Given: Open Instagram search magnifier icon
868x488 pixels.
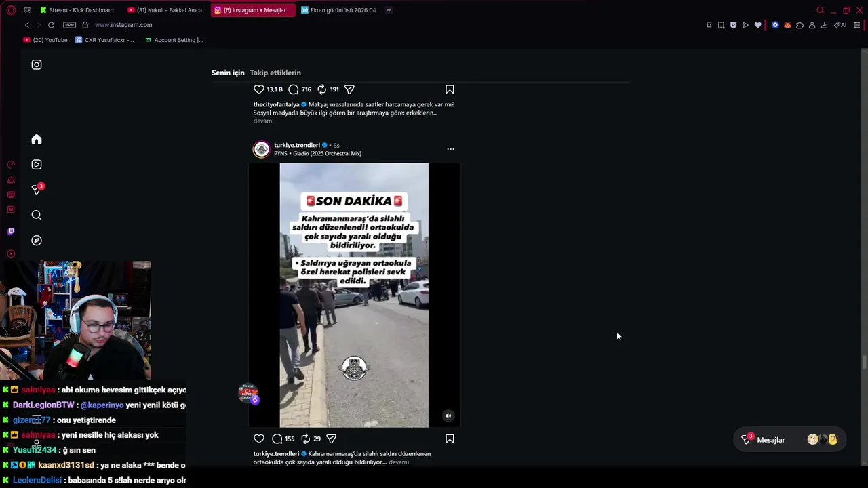Looking at the screenshot, I should click(37, 216).
